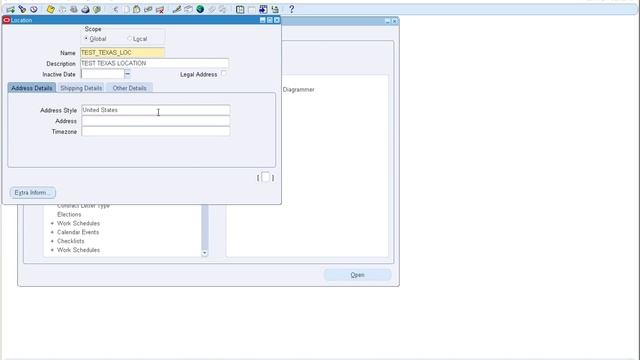Screen dimensions: 640x360
Task: Click the Inactive Date field
Action: (102, 74)
